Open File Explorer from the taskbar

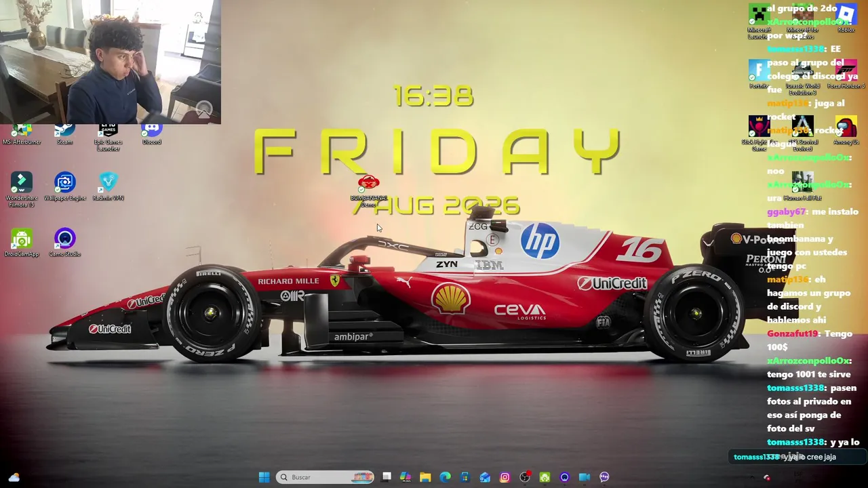click(425, 477)
